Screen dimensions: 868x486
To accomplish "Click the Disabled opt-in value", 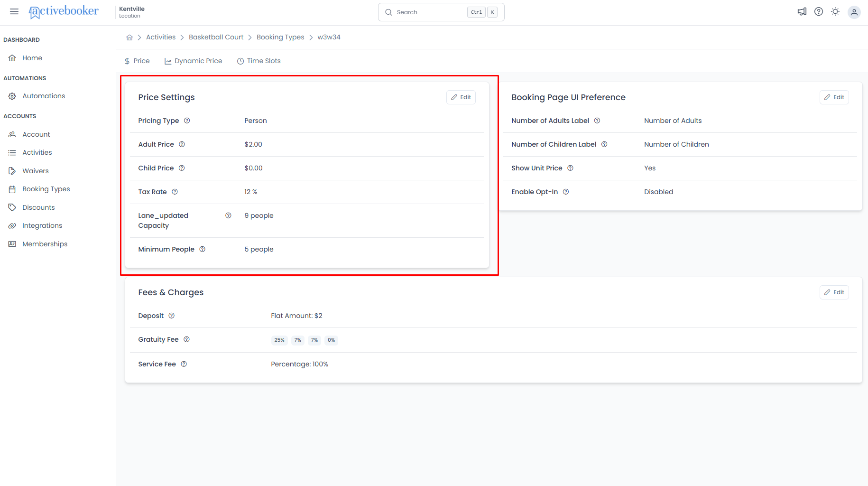I will (x=658, y=192).
